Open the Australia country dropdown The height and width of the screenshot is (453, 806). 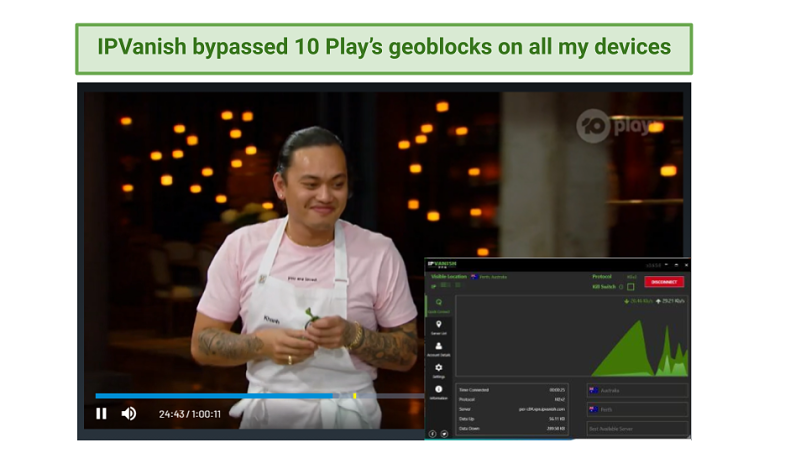[637, 390]
